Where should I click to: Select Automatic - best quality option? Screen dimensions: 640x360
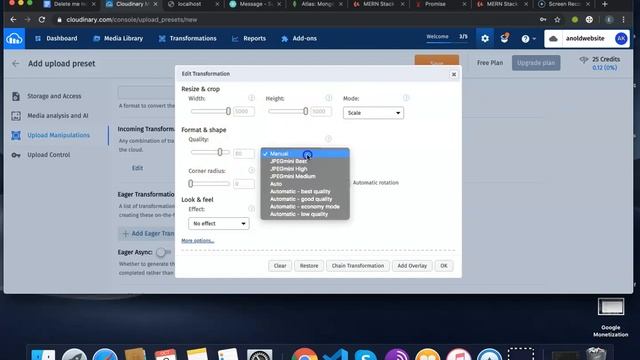(x=305, y=191)
